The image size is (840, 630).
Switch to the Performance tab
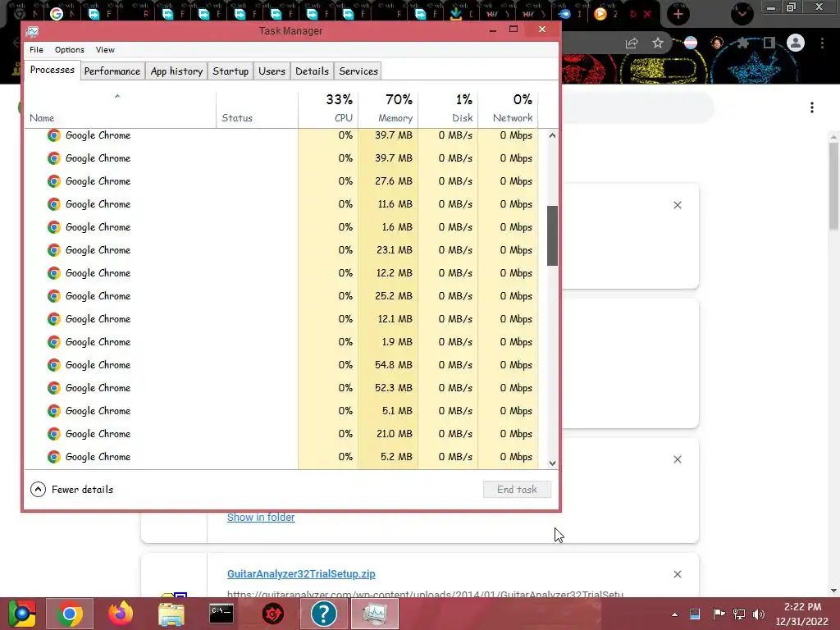(112, 71)
